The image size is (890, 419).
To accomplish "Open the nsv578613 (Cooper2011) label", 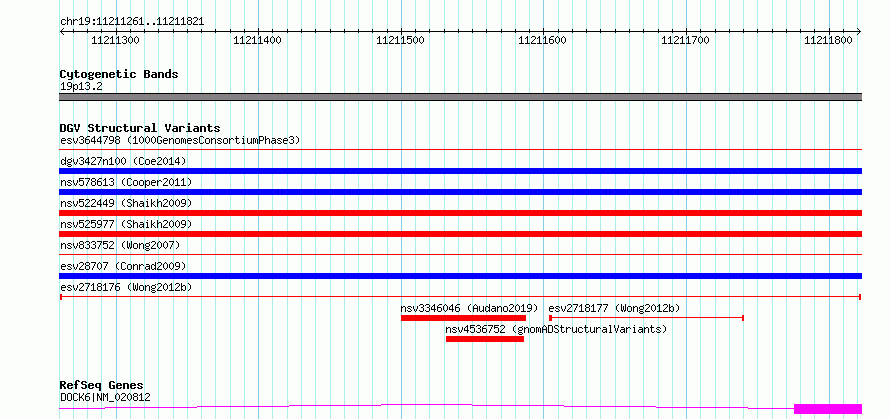I will [126, 182].
